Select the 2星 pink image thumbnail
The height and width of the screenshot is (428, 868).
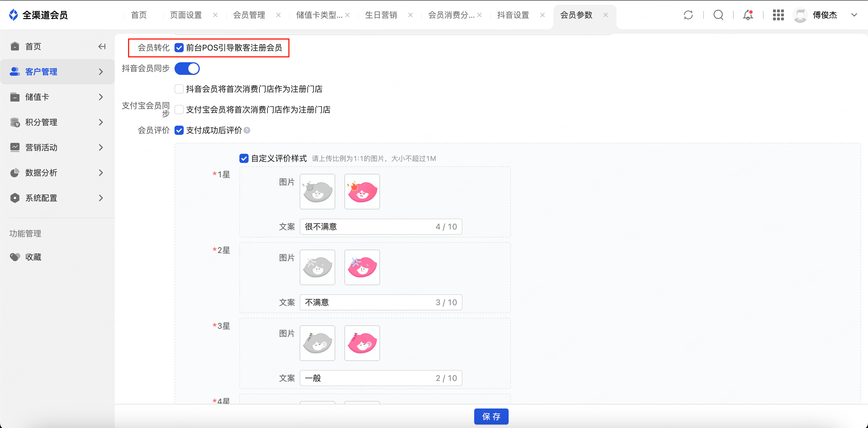pyautogui.click(x=362, y=267)
